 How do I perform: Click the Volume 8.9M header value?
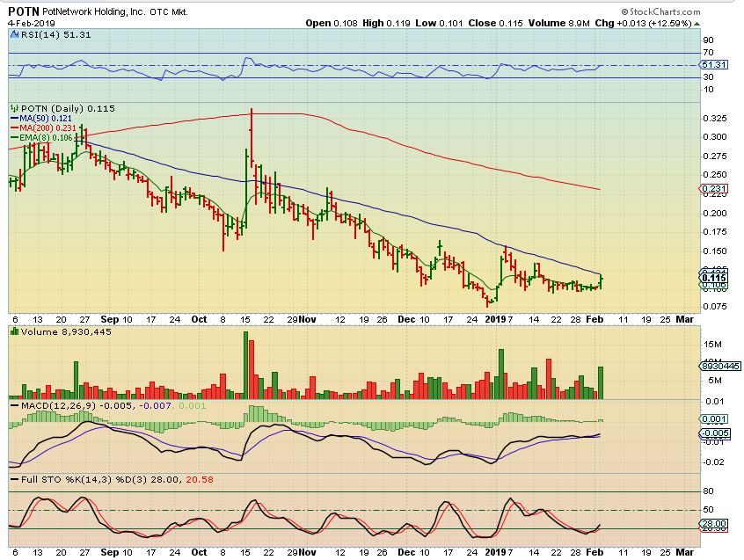559,23
